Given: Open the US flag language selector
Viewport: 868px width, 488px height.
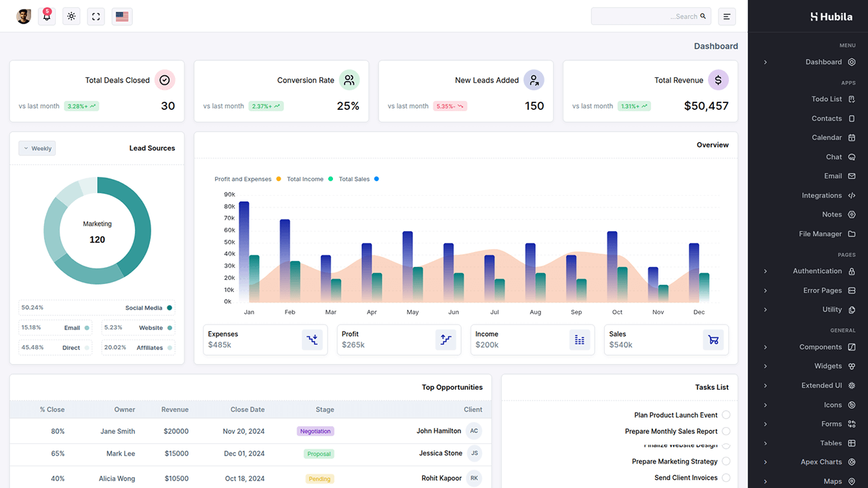Looking at the screenshot, I should point(122,16).
